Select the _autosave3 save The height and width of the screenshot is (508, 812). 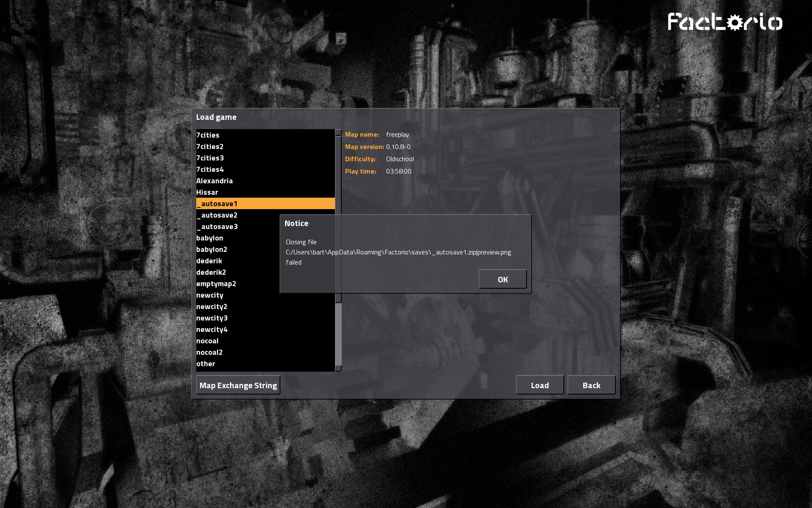point(238,226)
